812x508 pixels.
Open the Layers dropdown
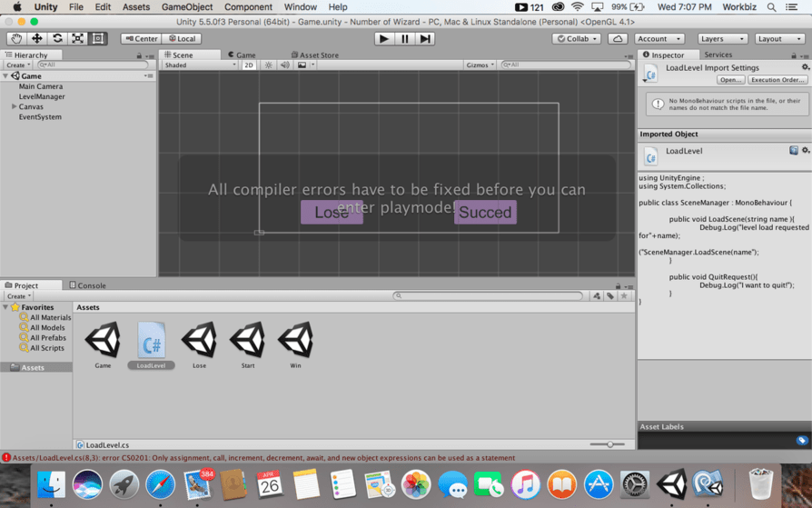coord(722,39)
